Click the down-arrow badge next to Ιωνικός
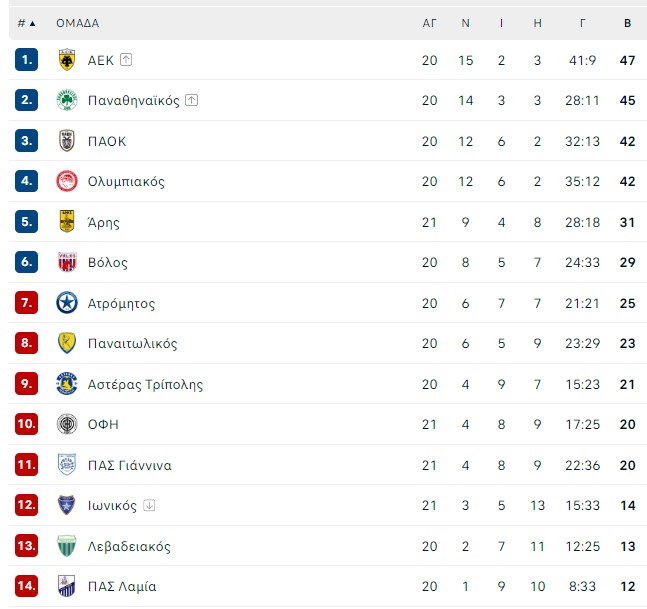Screen dimensions: 647x609 (149, 505)
